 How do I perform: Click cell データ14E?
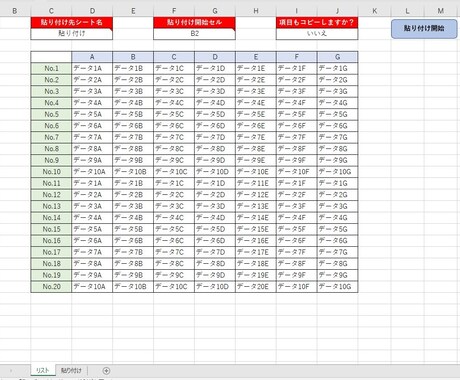click(x=256, y=218)
